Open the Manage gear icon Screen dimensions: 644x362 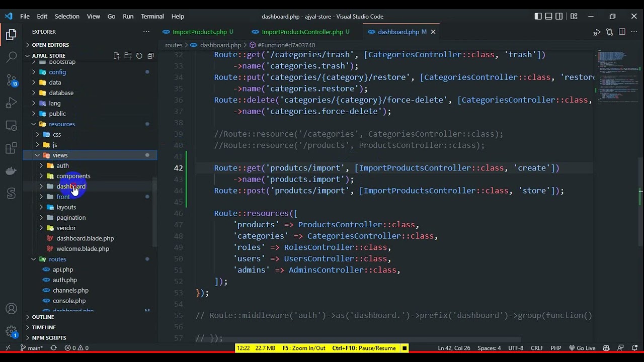tap(11, 331)
